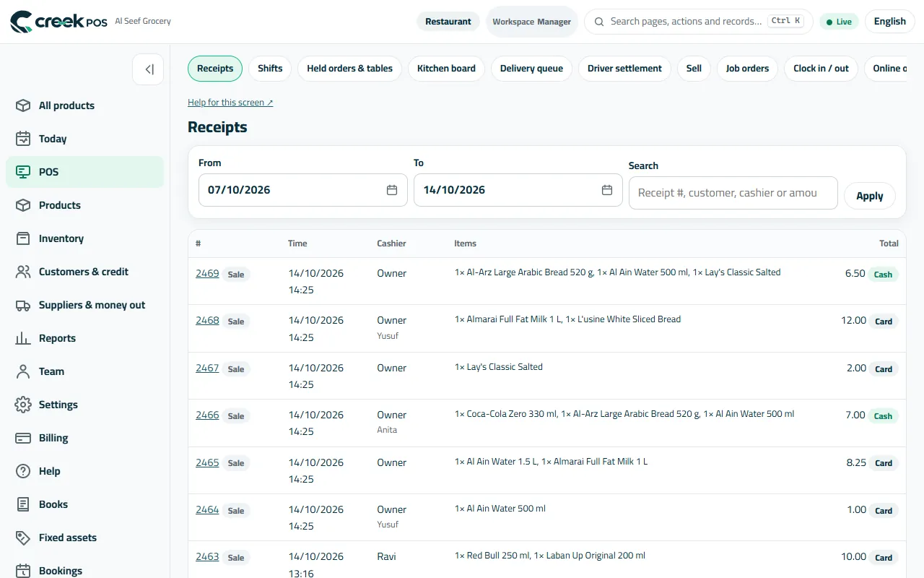Open the Sell tab
The width and height of the screenshot is (924, 578).
(x=694, y=69)
